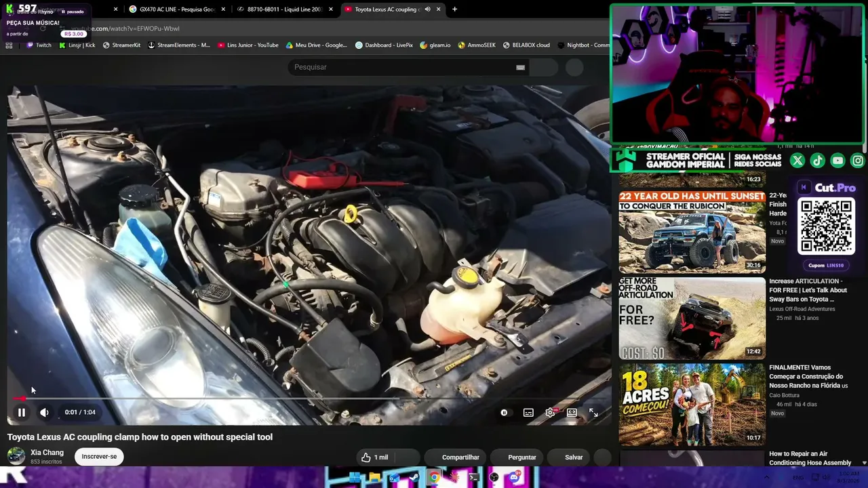The width and height of the screenshot is (868, 488).
Task: Mute the Toyota Lexus tab via its speaker icon
Action: pyautogui.click(x=427, y=9)
